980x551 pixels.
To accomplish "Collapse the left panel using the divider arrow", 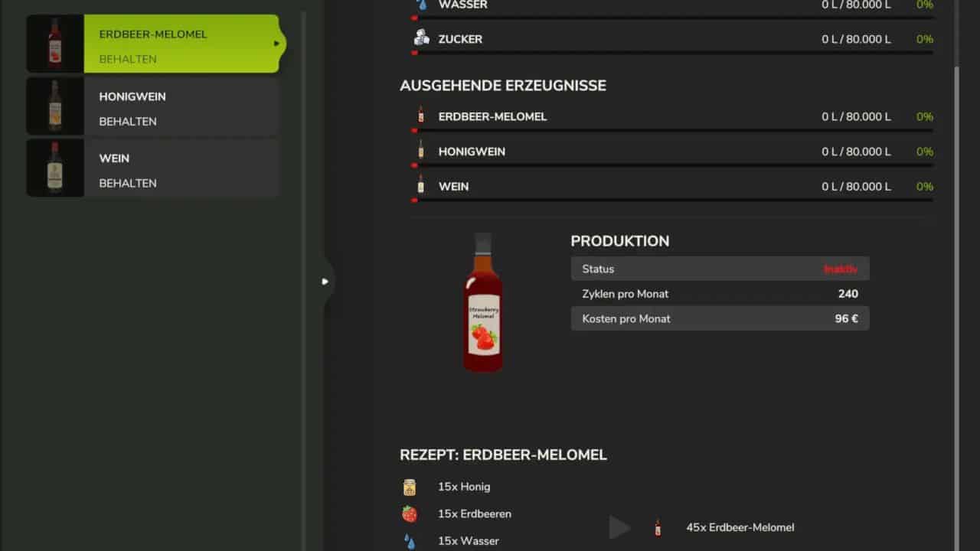I will [325, 282].
